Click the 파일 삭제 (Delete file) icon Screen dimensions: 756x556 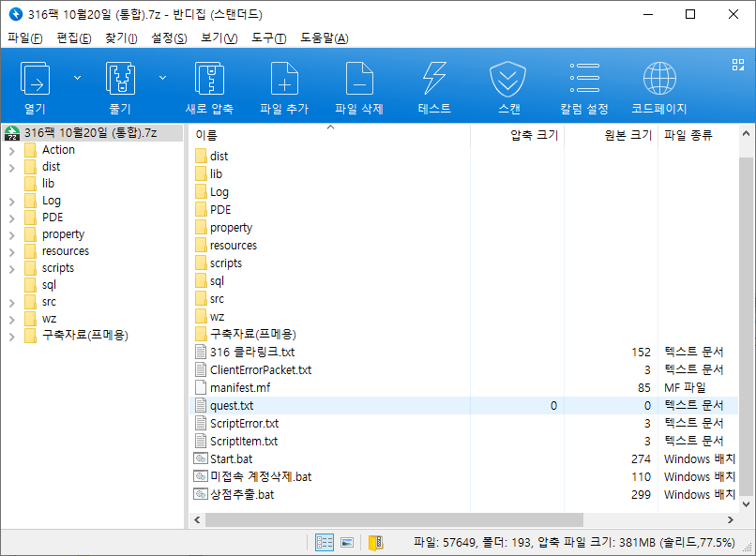359,79
